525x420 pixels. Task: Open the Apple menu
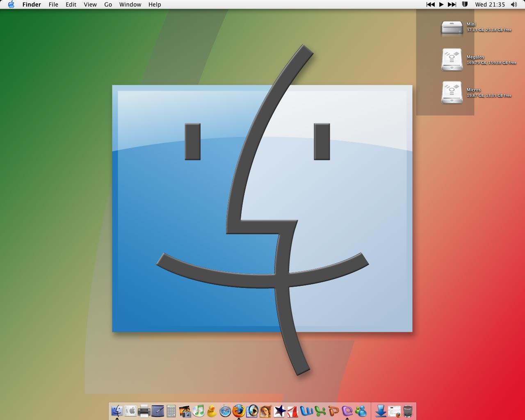pyautogui.click(x=11, y=5)
